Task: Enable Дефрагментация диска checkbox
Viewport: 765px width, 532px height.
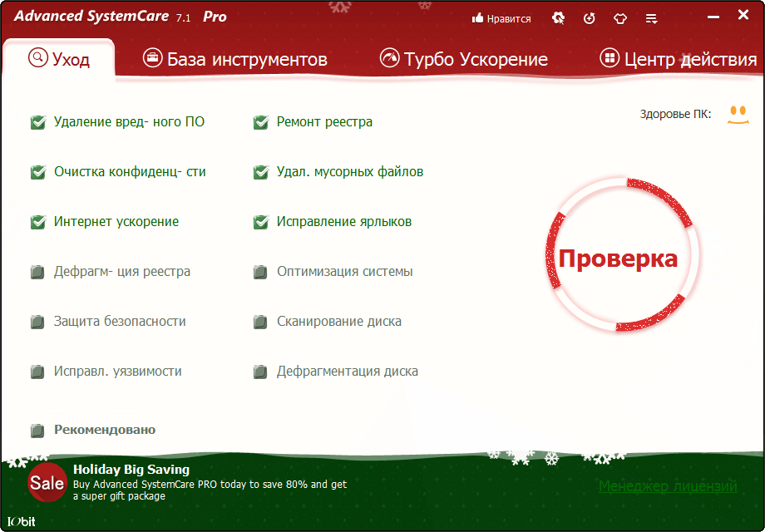Action: tap(260, 372)
